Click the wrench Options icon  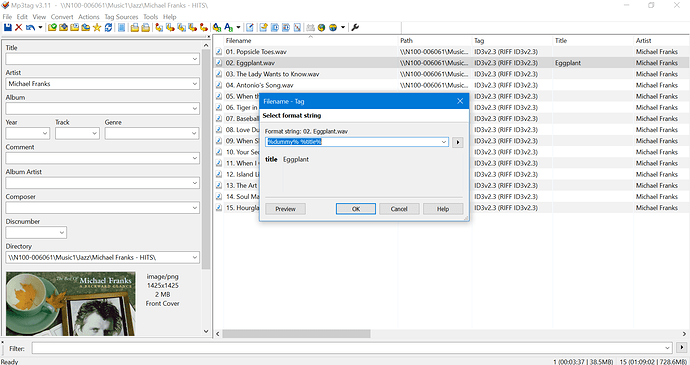point(355,27)
